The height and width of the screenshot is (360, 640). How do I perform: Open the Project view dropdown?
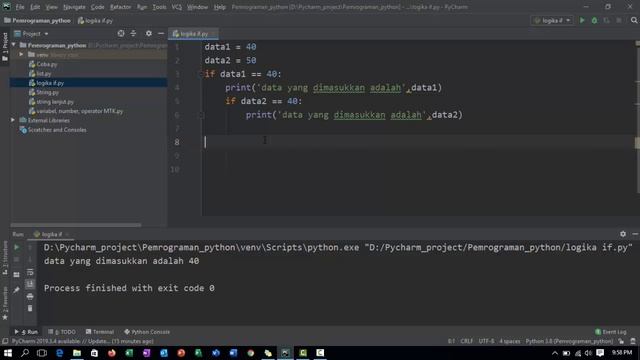[x=31, y=33]
